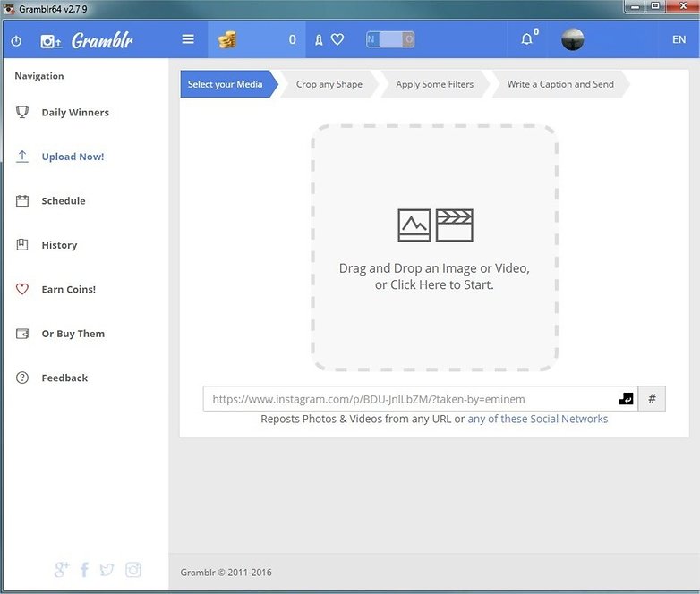Viewport: 700px width, 594px height.
Task: Close the Gramblr64 window
Action: tap(683, 6)
